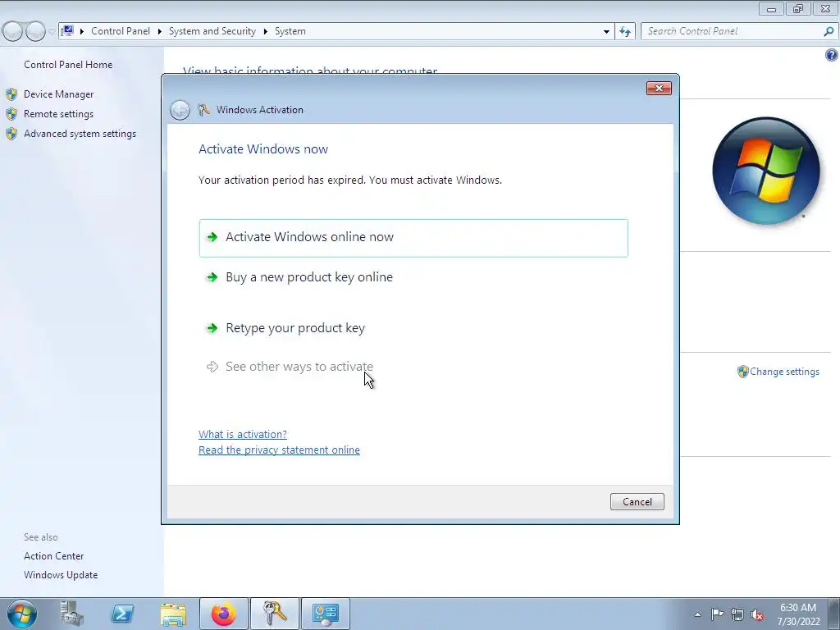Open the recent pages dropdown arrow

pos(52,31)
